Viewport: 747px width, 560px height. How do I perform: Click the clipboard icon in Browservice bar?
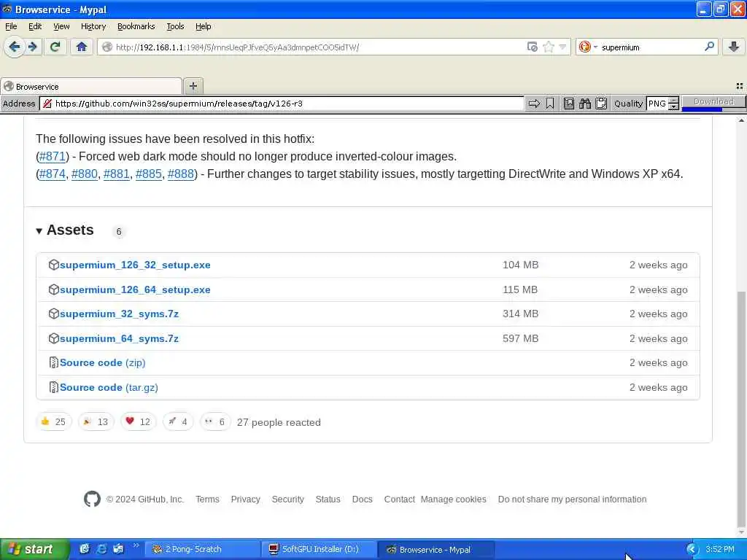click(x=601, y=104)
